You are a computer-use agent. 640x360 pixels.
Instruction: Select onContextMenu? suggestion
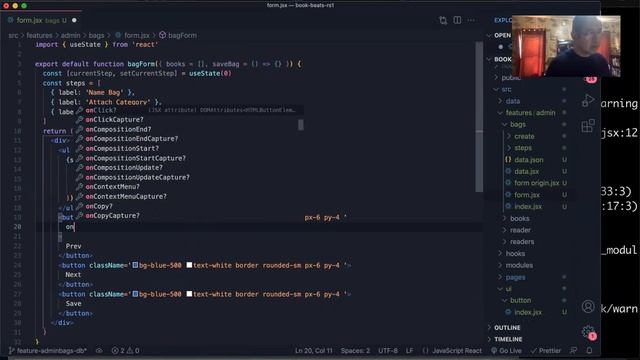click(x=189, y=187)
